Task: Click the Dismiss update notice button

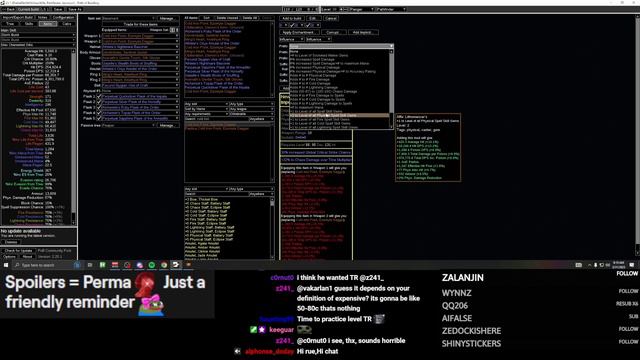Action: point(11,242)
